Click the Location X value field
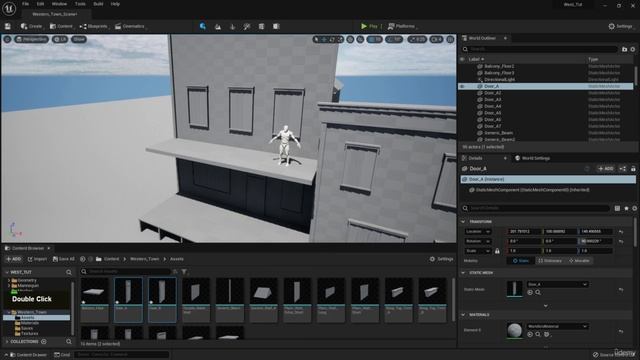 point(524,231)
